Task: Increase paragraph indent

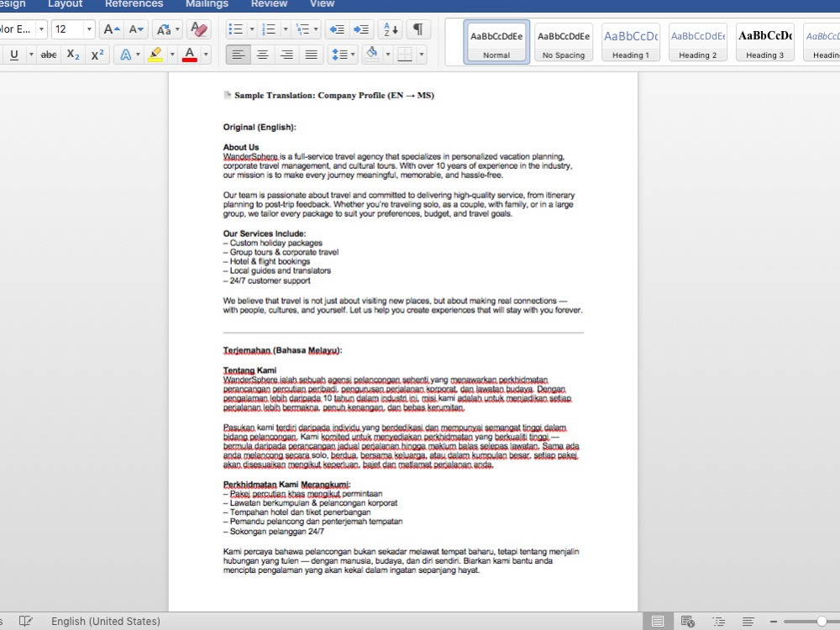Action: click(x=361, y=29)
